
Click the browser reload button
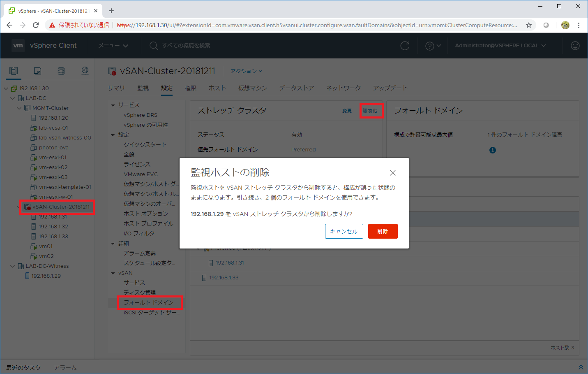point(36,25)
